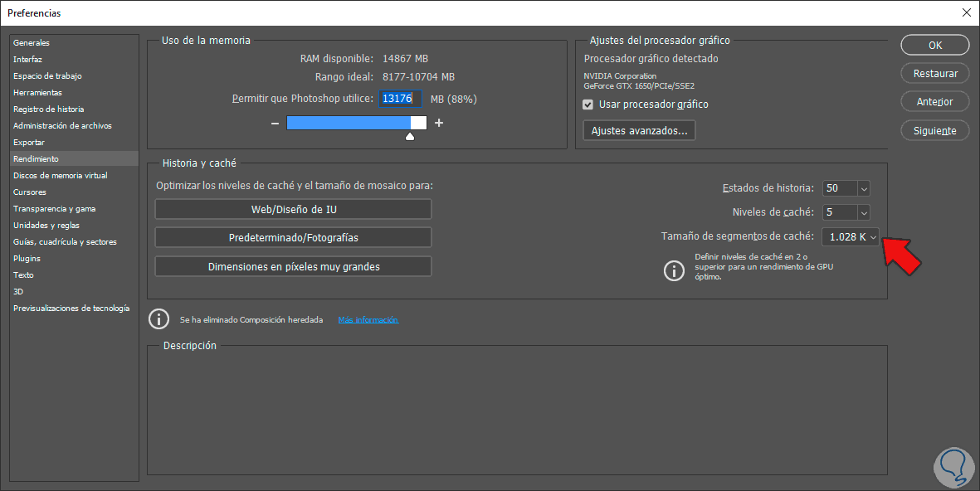This screenshot has height=491, width=980.
Task: Click the minus icon to decrease memory
Action: tap(275, 123)
